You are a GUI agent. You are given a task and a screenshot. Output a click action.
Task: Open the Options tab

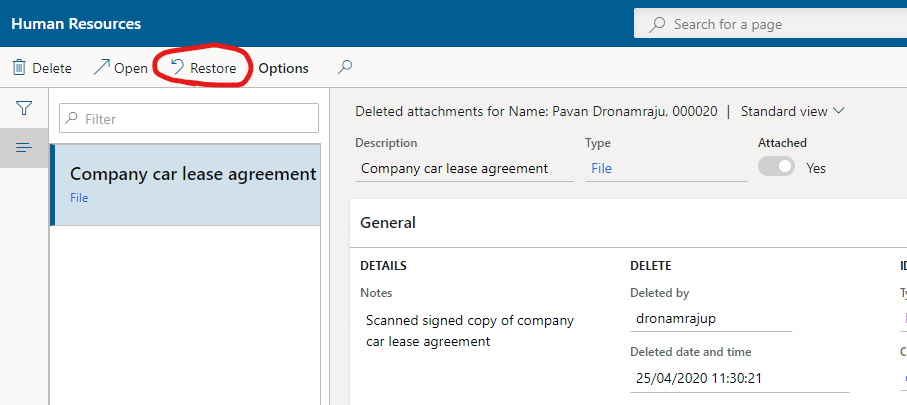coord(283,68)
